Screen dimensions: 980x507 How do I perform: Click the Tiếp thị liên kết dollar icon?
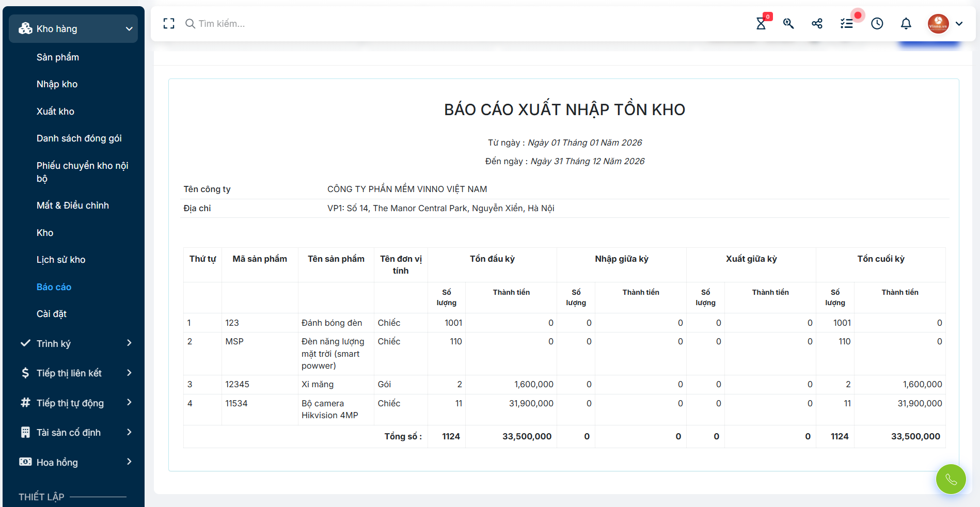tap(25, 373)
